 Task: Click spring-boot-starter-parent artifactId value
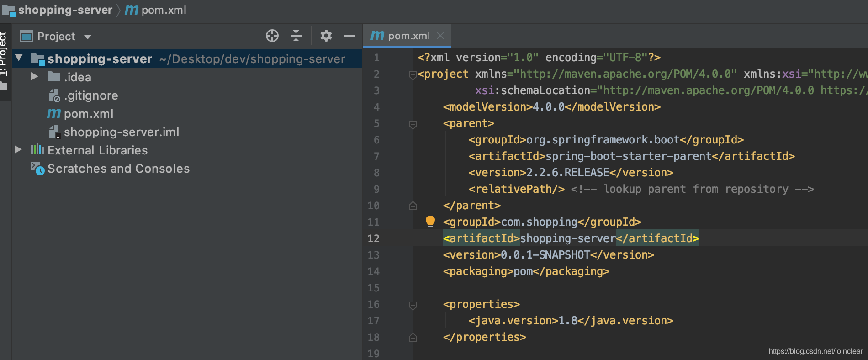[629, 156]
